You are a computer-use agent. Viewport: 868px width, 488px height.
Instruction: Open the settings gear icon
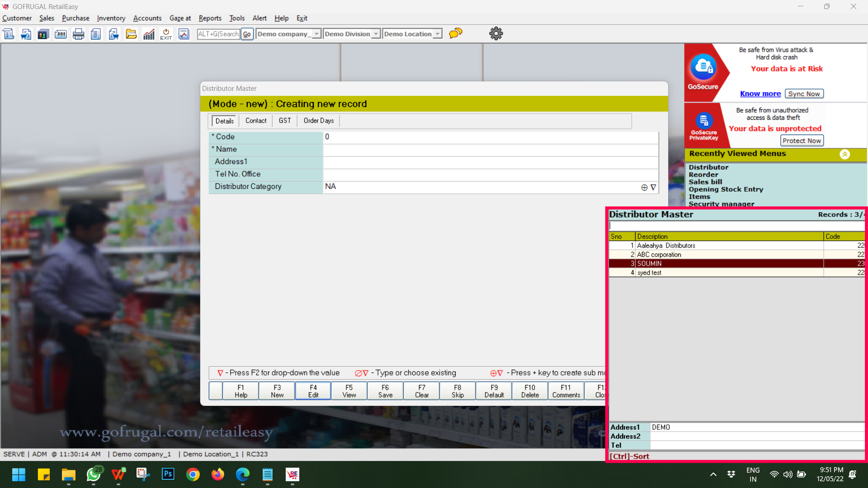coord(496,33)
